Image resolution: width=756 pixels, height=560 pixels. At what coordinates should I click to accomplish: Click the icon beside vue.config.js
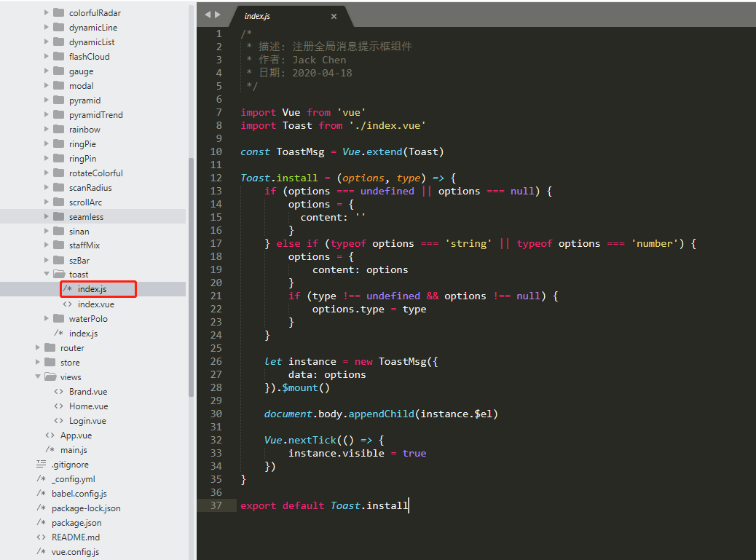41,551
